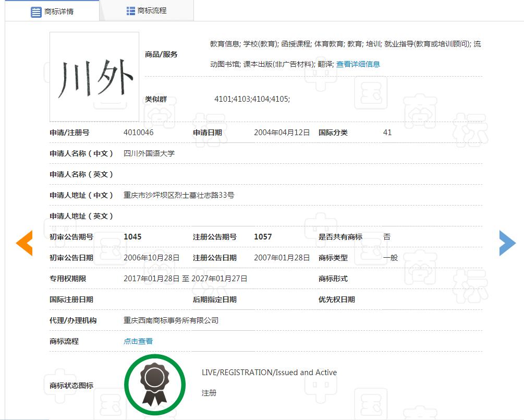The height and width of the screenshot is (420, 524).
Task: Select preliminary announcement number 1045
Action: 132,237
